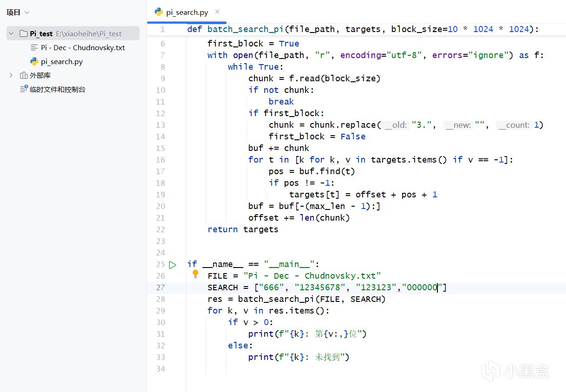This screenshot has width=566, height=392.
Task: Click line number 27 in gutter
Action: pyautogui.click(x=160, y=287)
